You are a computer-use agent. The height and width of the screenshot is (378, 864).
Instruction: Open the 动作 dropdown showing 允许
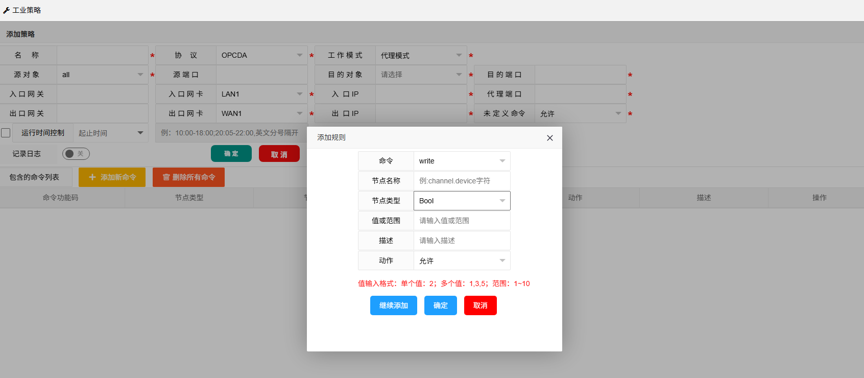462,261
